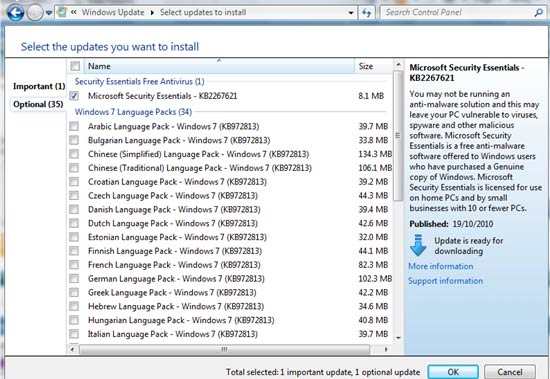This screenshot has width=550, height=379.
Task: Click the horizontal scrollbar thumb
Action: tap(224, 350)
